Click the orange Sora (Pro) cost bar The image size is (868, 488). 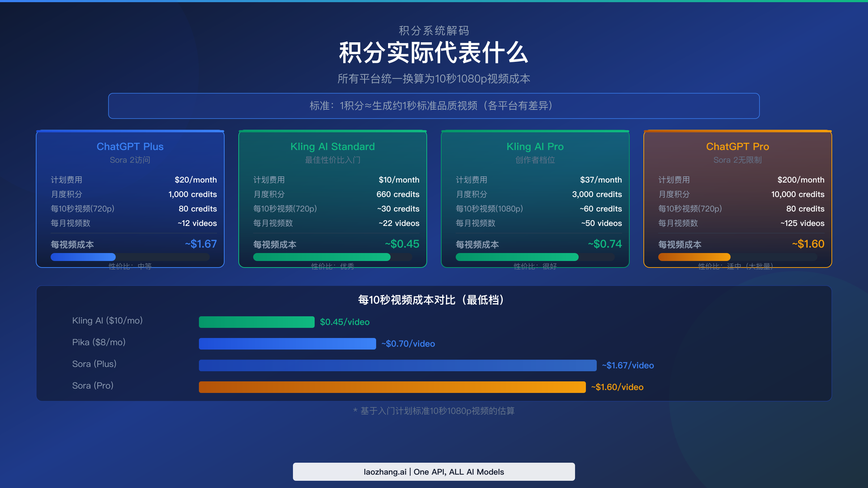392,387
